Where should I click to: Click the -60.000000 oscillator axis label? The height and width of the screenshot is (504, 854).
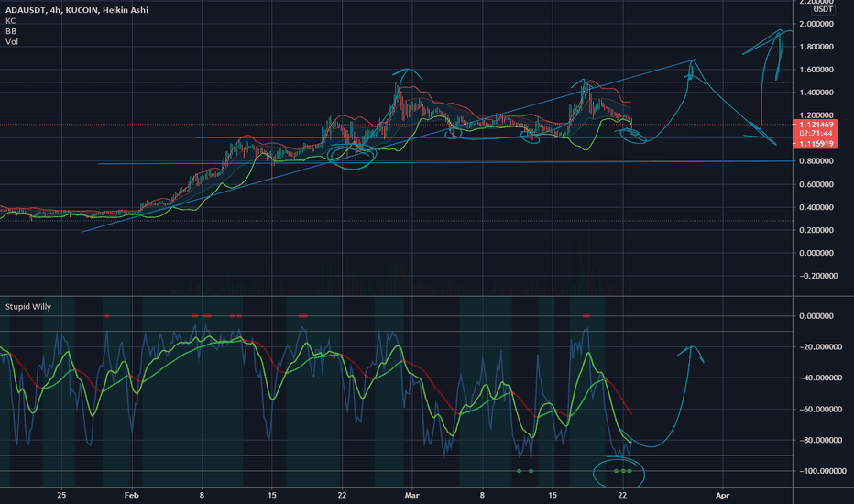[x=821, y=410]
